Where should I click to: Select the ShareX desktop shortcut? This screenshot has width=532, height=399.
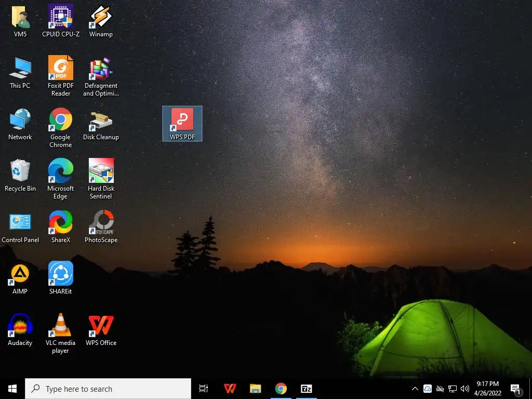(x=61, y=228)
